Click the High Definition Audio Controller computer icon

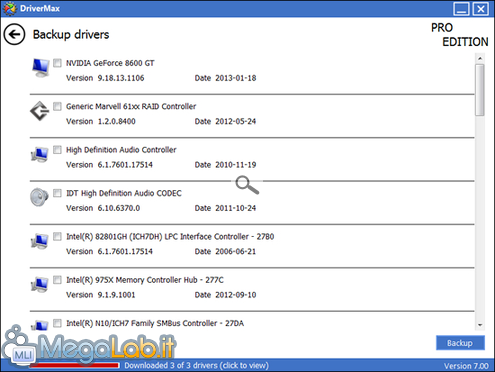[40, 155]
